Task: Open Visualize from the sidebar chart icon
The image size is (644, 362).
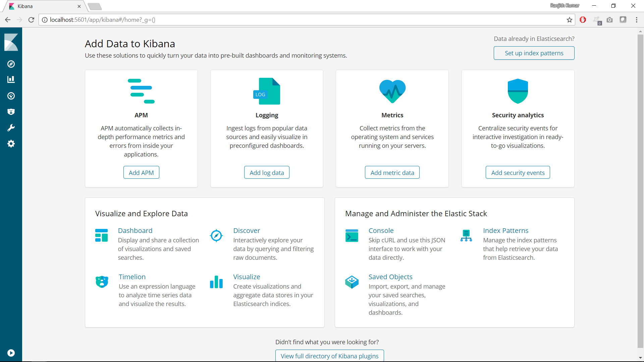Action: click(x=11, y=79)
